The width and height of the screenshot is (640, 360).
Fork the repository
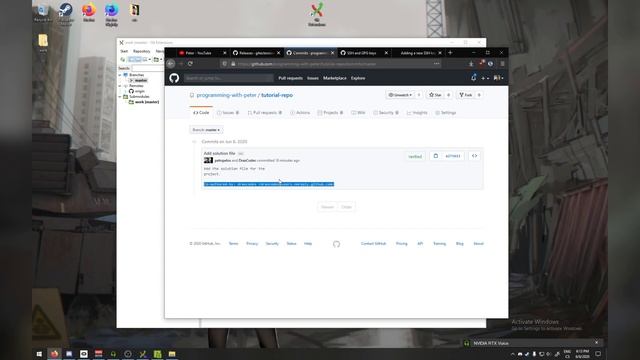click(465, 95)
